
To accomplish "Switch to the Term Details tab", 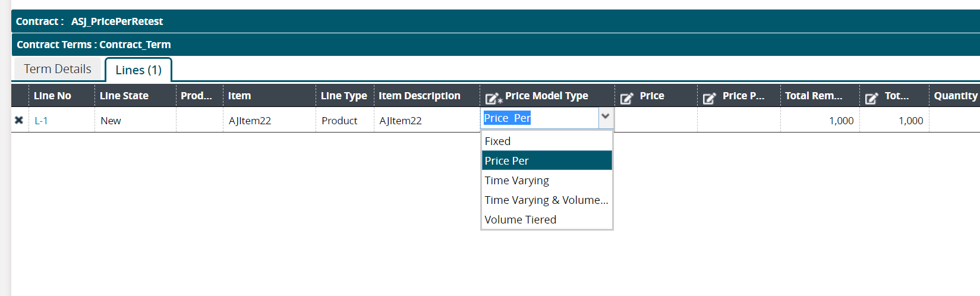I will point(58,69).
